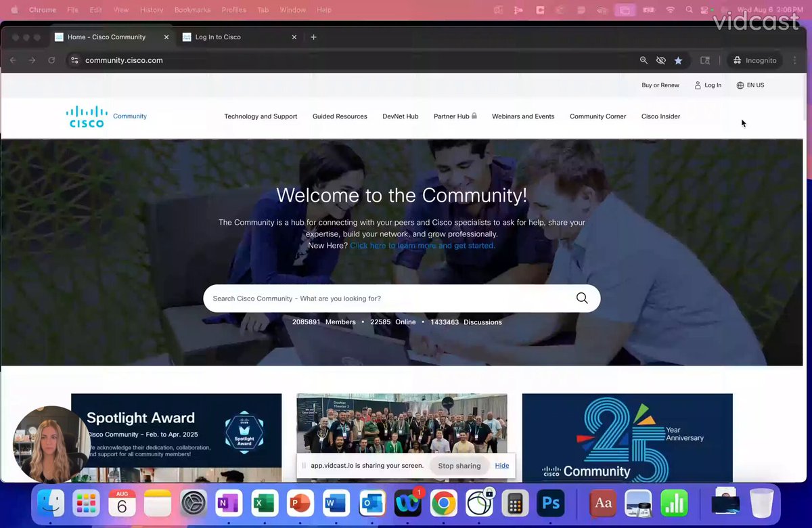The height and width of the screenshot is (528, 812).
Task: Click the Log In link
Action: 708,85
